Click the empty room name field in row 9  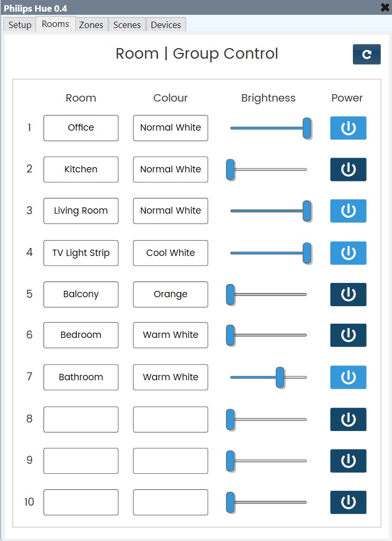click(80, 461)
